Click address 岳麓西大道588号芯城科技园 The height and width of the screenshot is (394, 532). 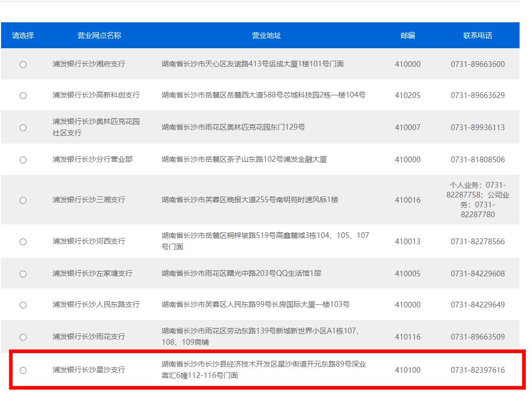pyautogui.click(x=273, y=95)
